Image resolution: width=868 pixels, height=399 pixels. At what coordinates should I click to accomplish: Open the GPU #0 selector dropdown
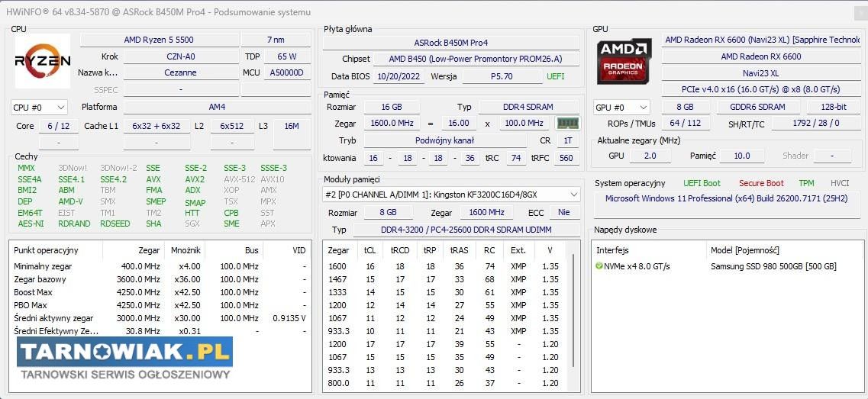621,108
